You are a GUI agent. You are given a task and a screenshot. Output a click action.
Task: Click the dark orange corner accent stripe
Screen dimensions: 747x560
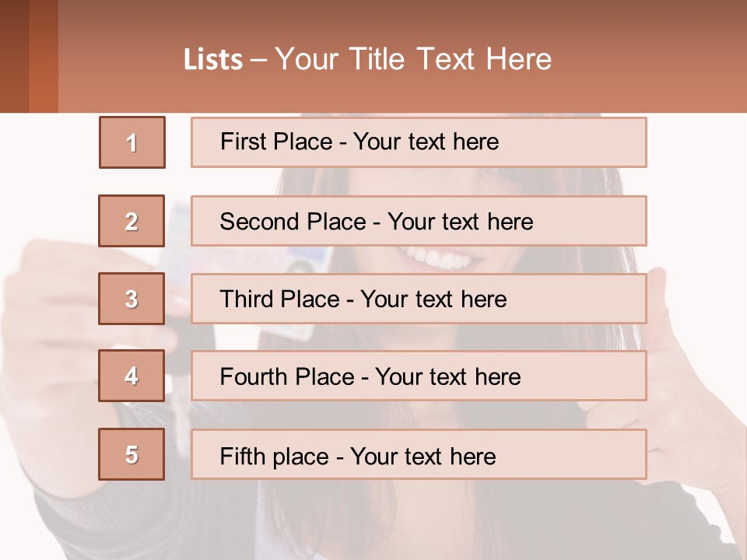pos(43,56)
